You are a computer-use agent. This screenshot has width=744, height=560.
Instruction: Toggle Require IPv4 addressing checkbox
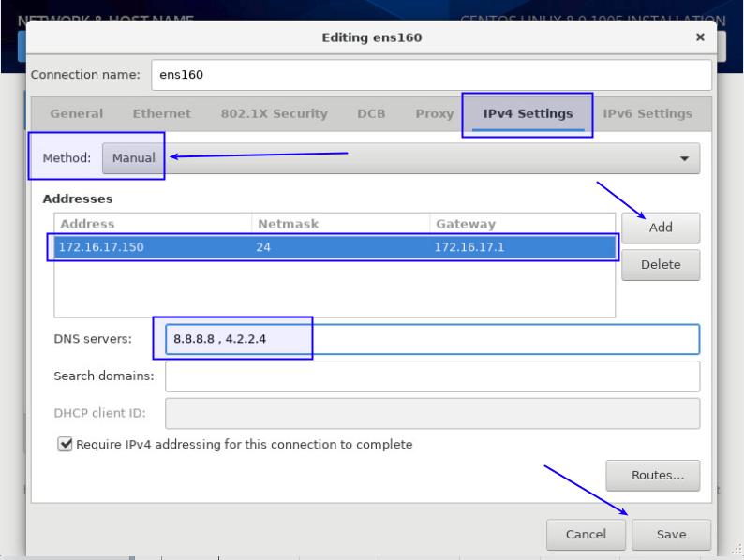65,445
